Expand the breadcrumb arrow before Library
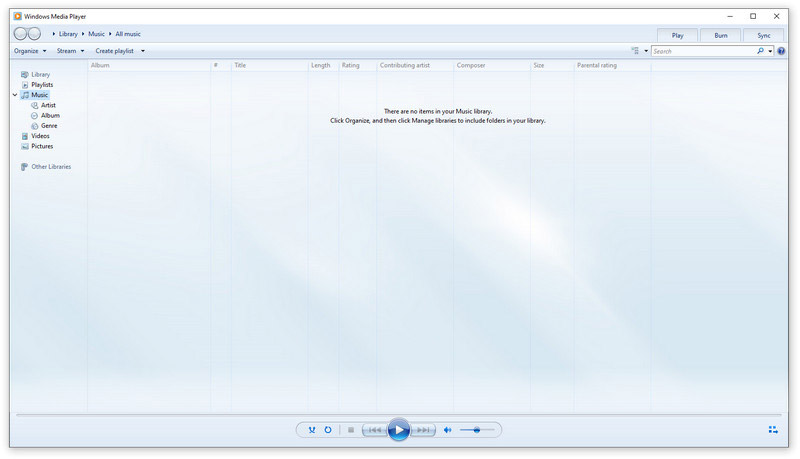This screenshot has width=800, height=459. (54, 34)
